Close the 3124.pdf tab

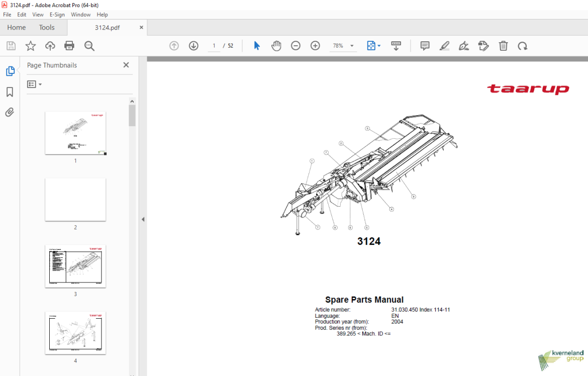(141, 27)
